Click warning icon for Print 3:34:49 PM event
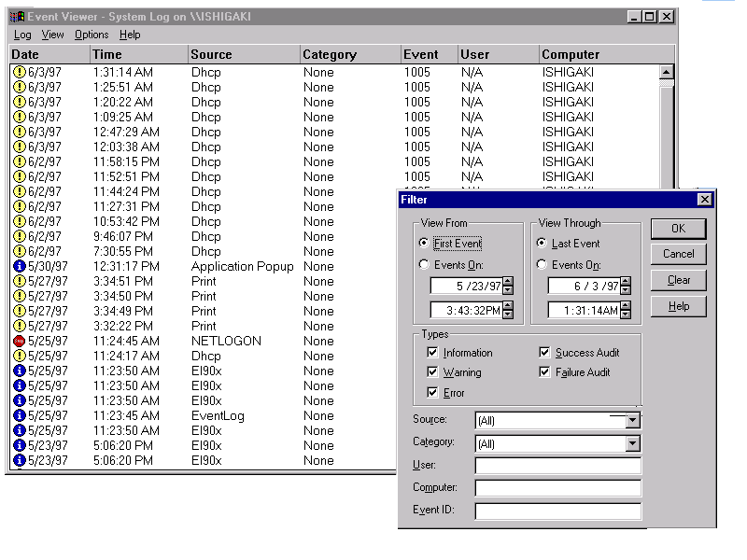747x560 pixels. pos(19,311)
